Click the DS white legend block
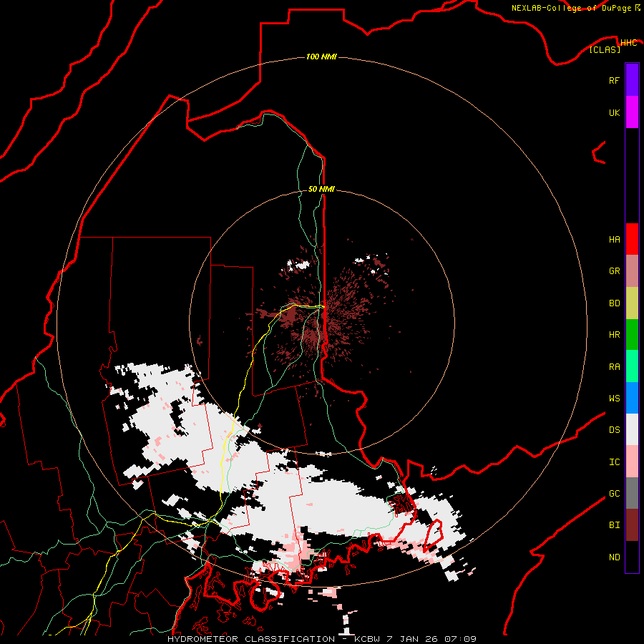 [632, 429]
